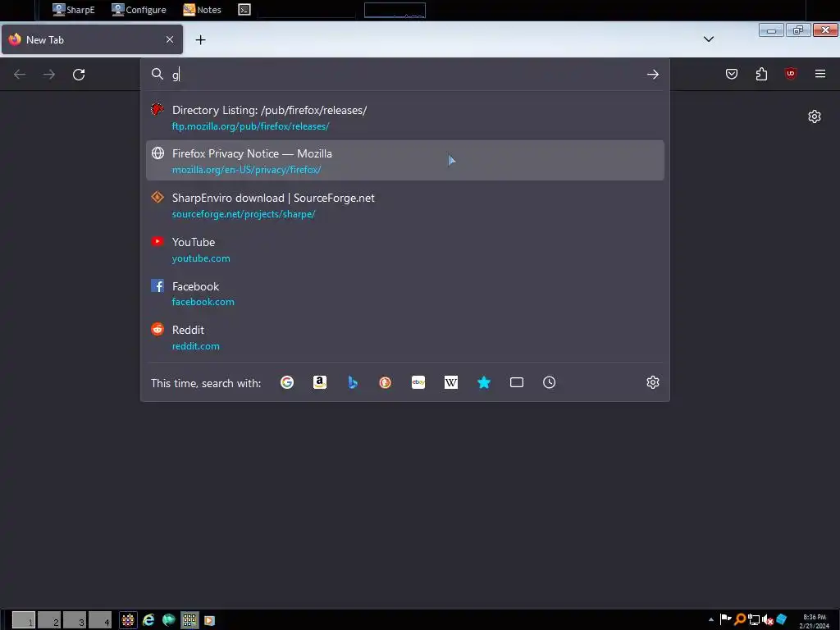Switch to virtual desktop 4
840x630 pixels.
100,620
